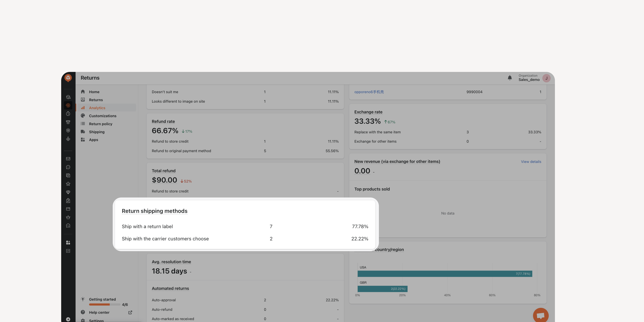
Task: Open Settings at the bottom of menu
Action: pyautogui.click(x=96, y=320)
